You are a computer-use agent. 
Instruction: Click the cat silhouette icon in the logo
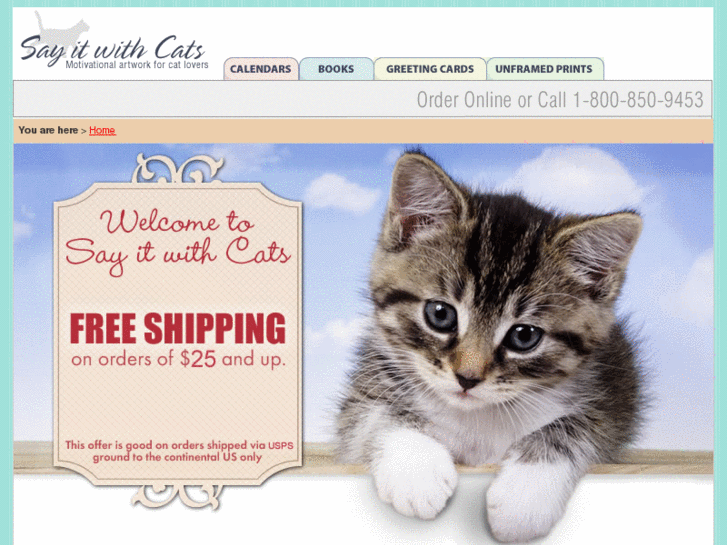(61, 32)
